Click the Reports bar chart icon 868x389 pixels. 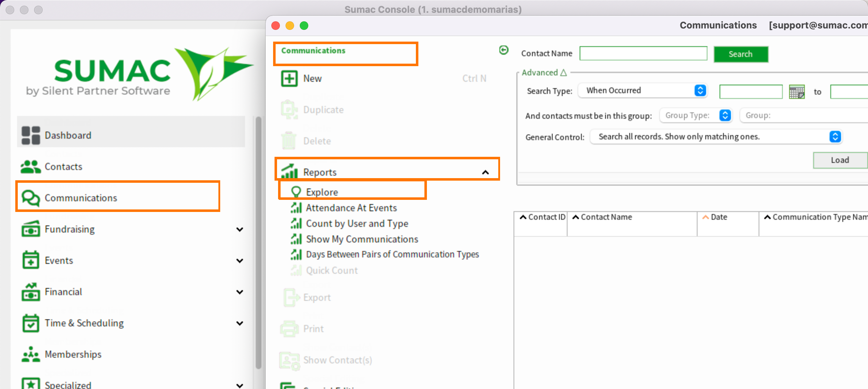coord(289,171)
